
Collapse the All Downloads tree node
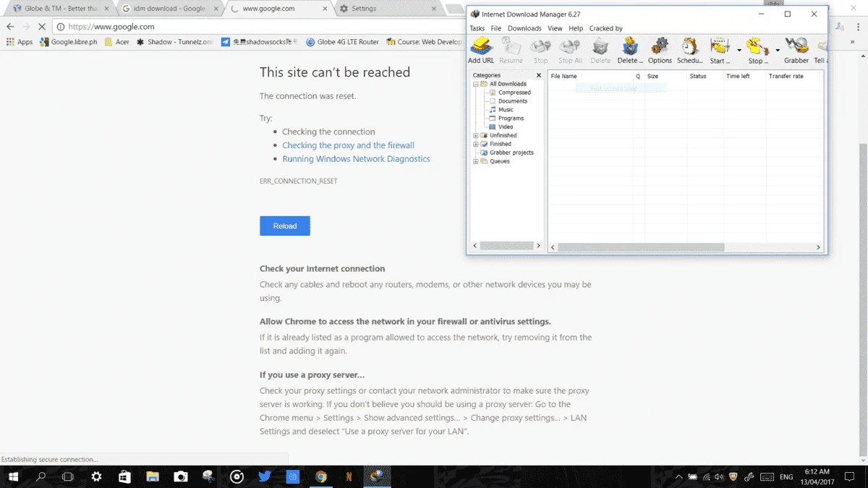pos(475,84)
